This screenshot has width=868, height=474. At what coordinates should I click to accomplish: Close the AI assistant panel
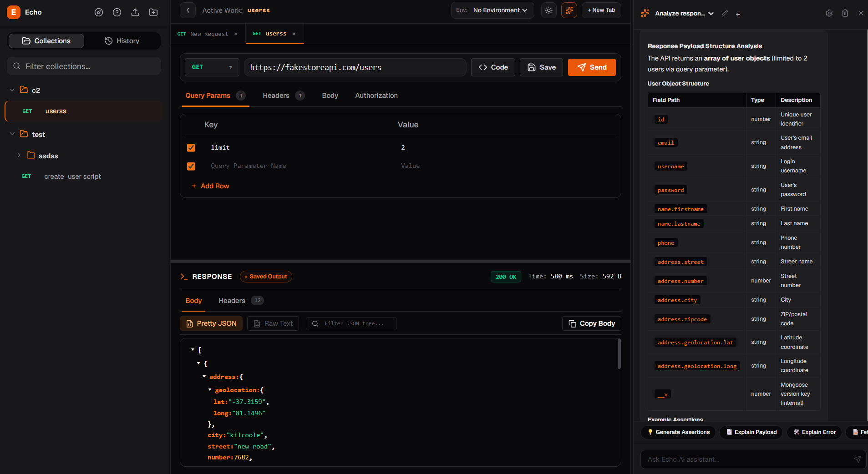(861, 13)
